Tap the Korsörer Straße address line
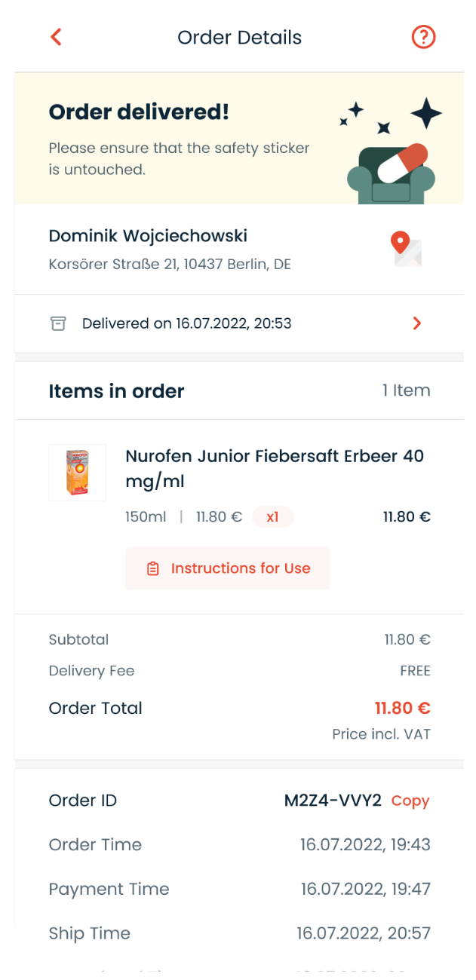The image size is (476, 980). tap(170, 265)
